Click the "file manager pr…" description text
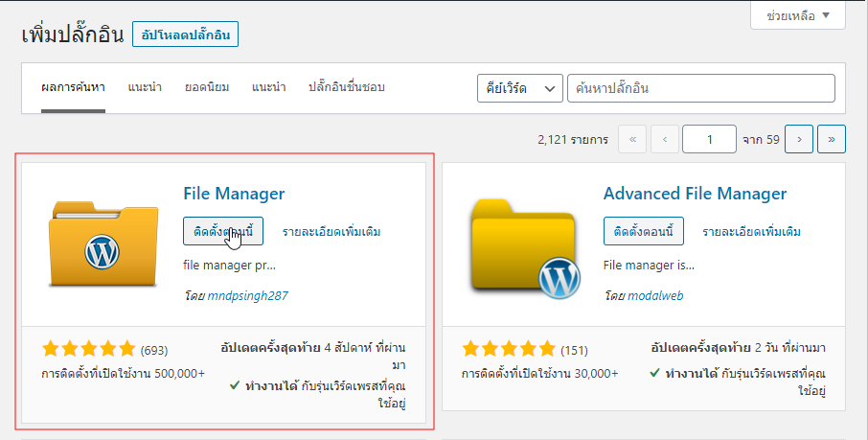The image size is (868, 440). [229, 266]
